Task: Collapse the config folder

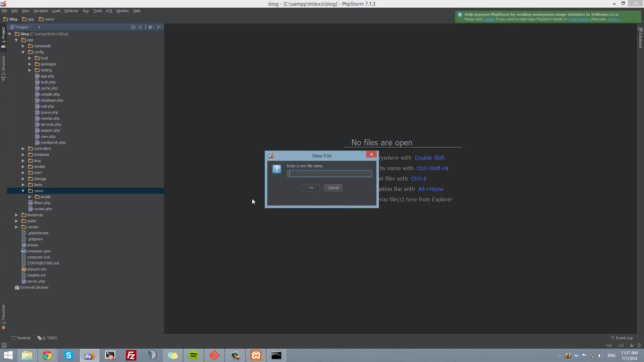Action: pyautogui.click(x=23, y=52)
